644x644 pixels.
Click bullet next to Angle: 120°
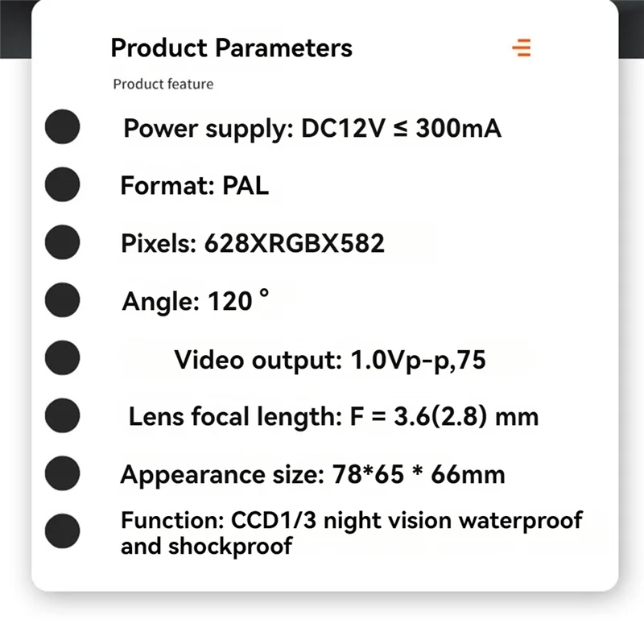click(62, 300)
